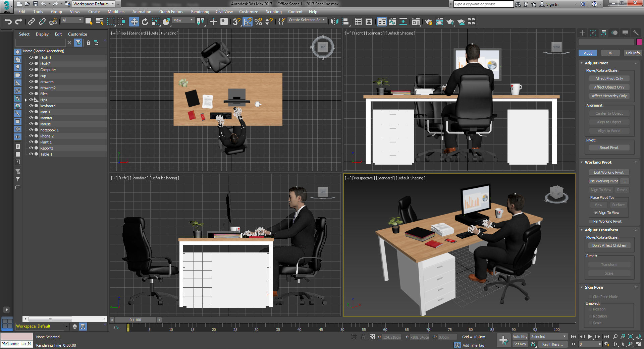Click Select by Name icon

tap(100, 22)
